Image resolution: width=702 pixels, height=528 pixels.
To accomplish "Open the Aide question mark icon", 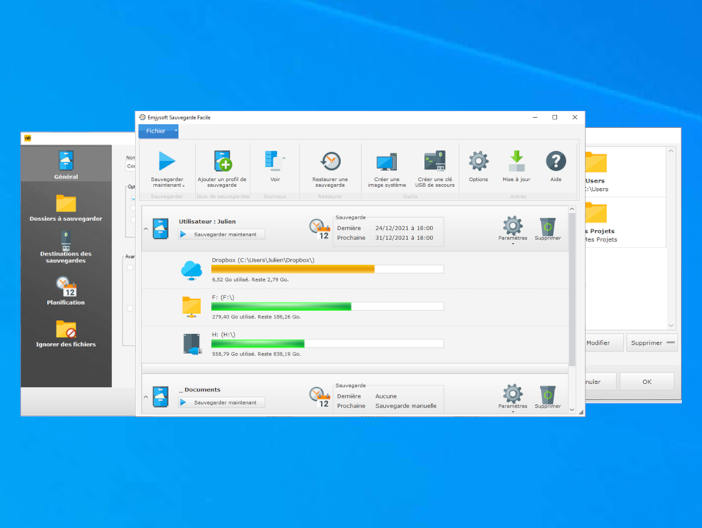I will pyautogui.click(x=556, y=161).
